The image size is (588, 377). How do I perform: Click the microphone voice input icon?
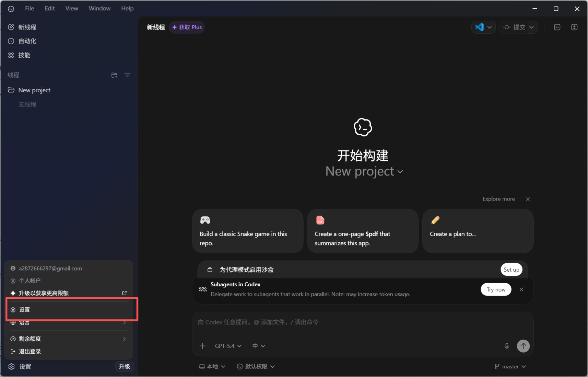pyautogui.click(x=506, y=346)
